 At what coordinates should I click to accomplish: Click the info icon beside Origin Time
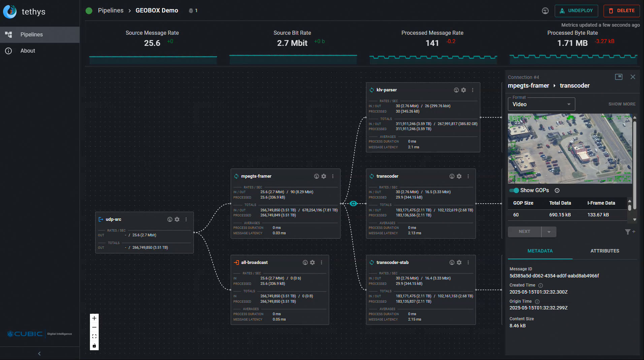[537, 302]
